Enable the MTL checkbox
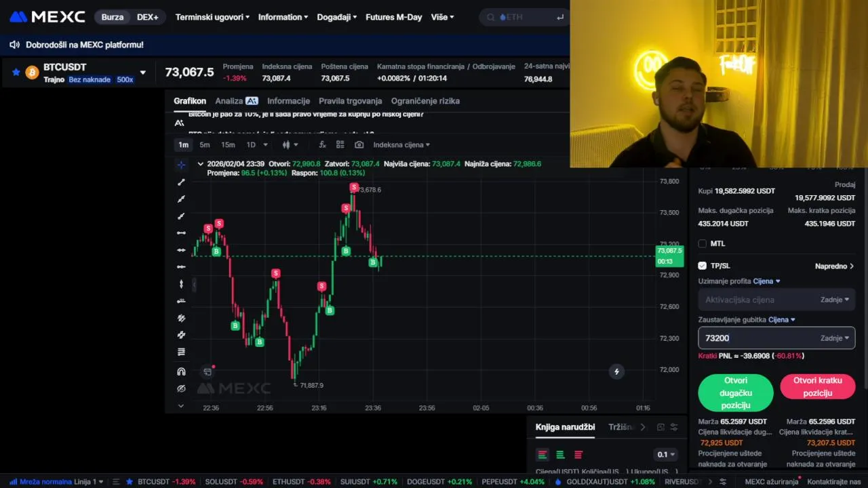Image resolution: width=868 pixels, height=488 pixels. click(x=703, y=243)
